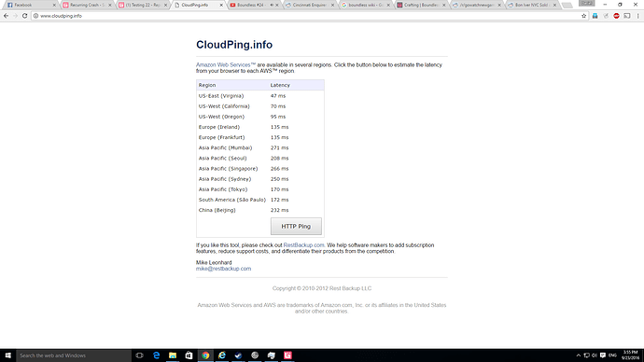Viewport: 644px width, 362px height.
Task: Click the Europe (Ireland) region
Action: point(219,127)
